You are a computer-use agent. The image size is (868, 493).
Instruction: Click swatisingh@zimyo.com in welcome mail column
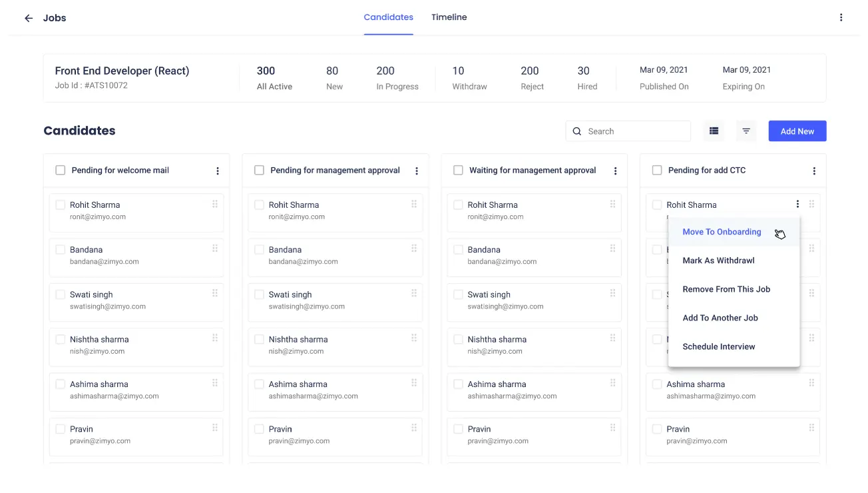pyautogui.click(x=108, y=307)
